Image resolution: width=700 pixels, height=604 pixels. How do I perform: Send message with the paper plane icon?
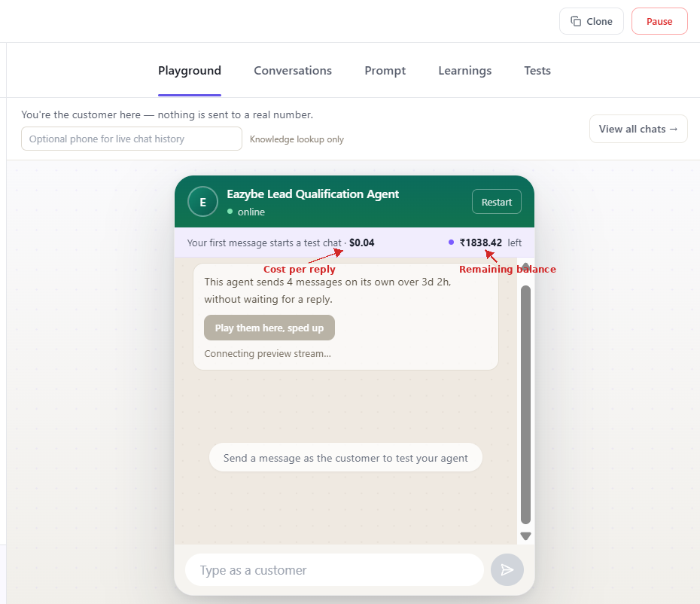pos(507,569)
